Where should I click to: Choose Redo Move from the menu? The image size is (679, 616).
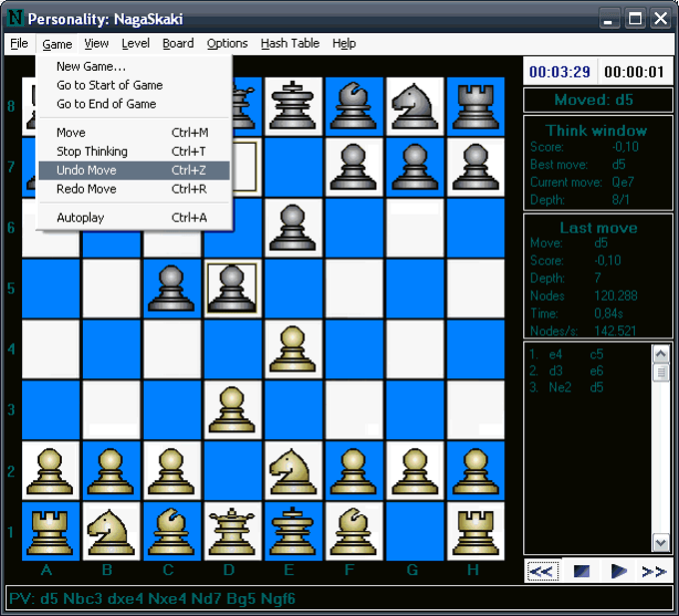(x=134, y=189)
